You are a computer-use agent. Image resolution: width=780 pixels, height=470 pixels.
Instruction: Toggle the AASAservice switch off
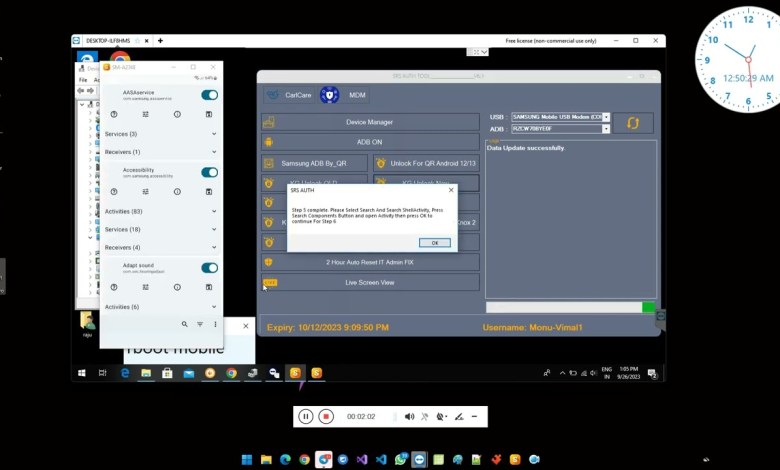pos(209,95)
